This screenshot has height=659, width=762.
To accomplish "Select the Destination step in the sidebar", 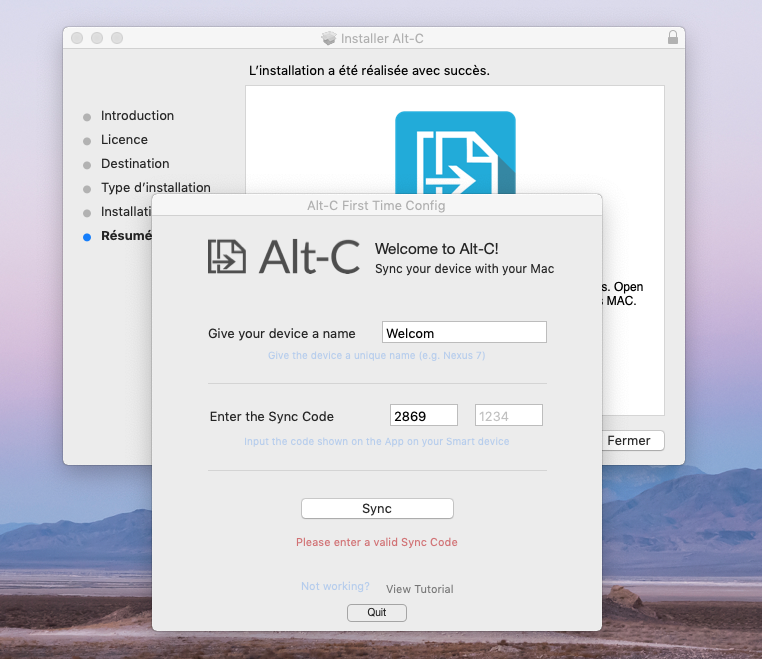I will (135, 164).
